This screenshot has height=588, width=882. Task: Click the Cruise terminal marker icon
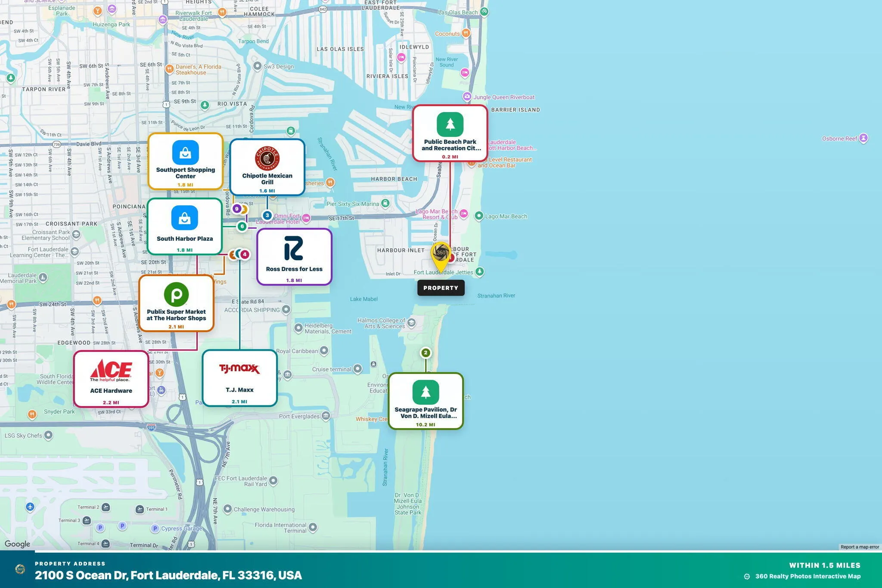[x=358, y=369]
